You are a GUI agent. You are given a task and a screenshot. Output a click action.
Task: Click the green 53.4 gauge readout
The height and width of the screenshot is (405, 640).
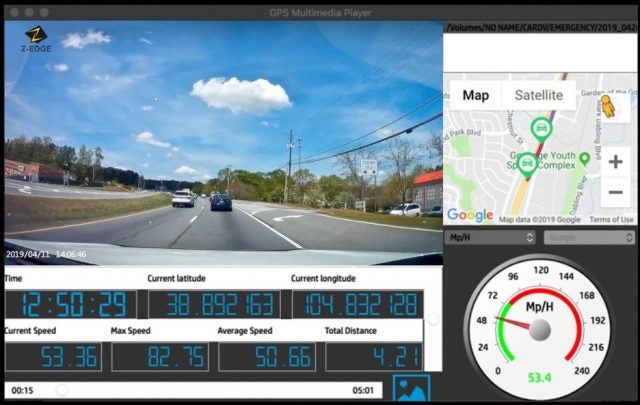pos(539,378)
